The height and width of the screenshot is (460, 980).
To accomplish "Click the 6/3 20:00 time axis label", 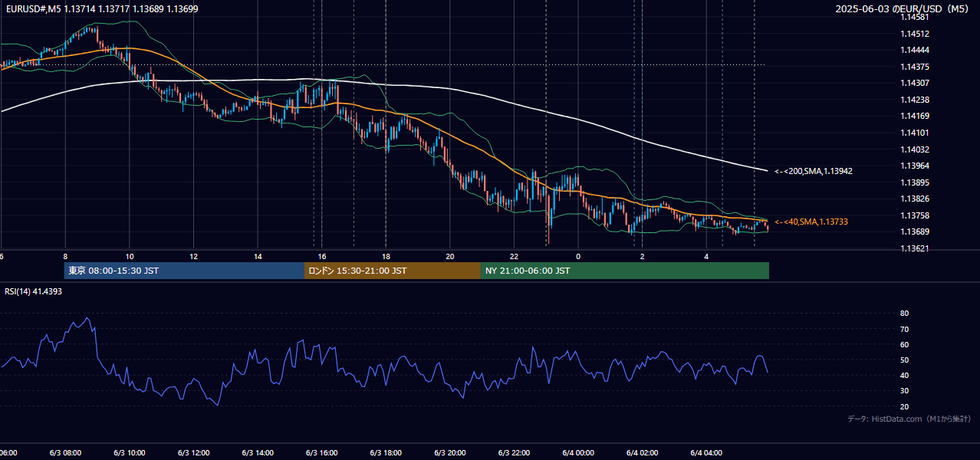I will coord(450,453).
